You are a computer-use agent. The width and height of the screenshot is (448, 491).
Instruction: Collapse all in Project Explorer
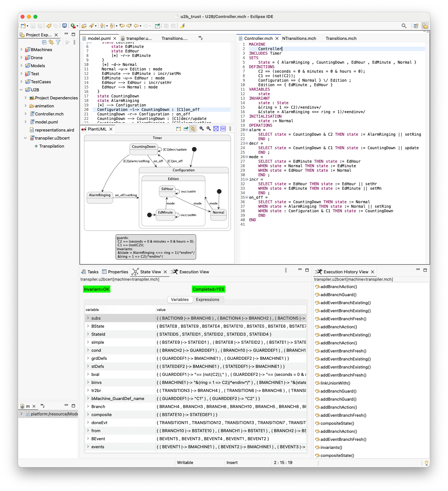pyautogui.click(x=44, y=42)
